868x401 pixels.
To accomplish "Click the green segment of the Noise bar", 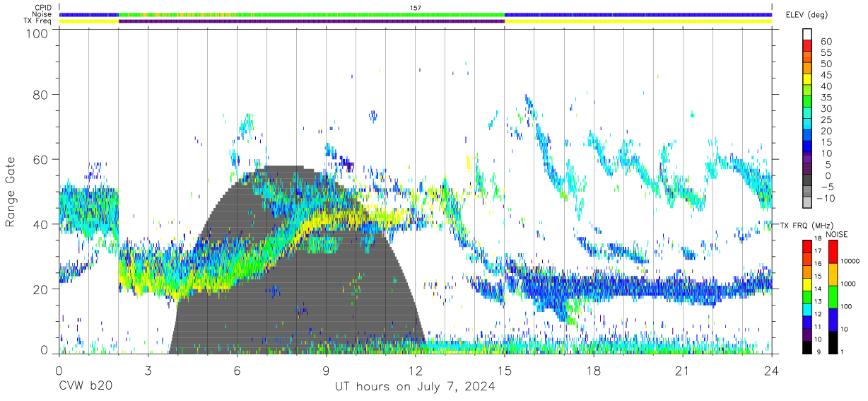I will (311, 14).
